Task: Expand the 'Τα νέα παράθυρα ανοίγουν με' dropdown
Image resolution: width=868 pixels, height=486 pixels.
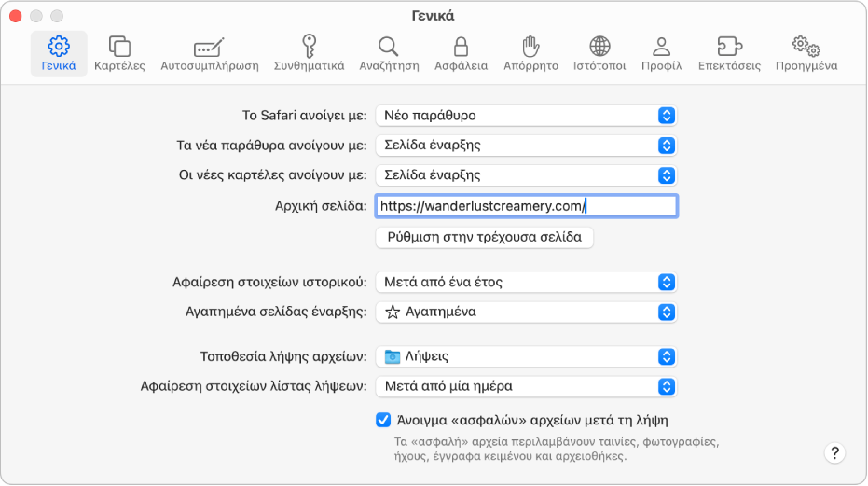Action: tap(526, 146)
